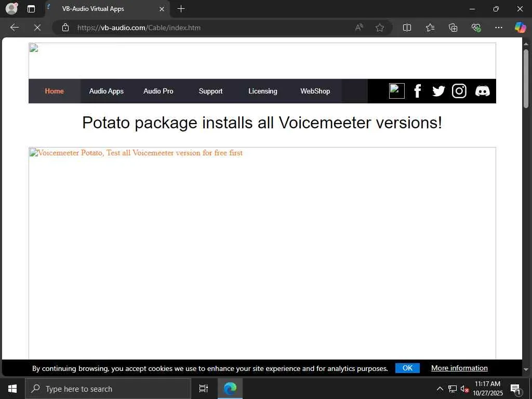Open the Collections panel

(x=453, y=28)
